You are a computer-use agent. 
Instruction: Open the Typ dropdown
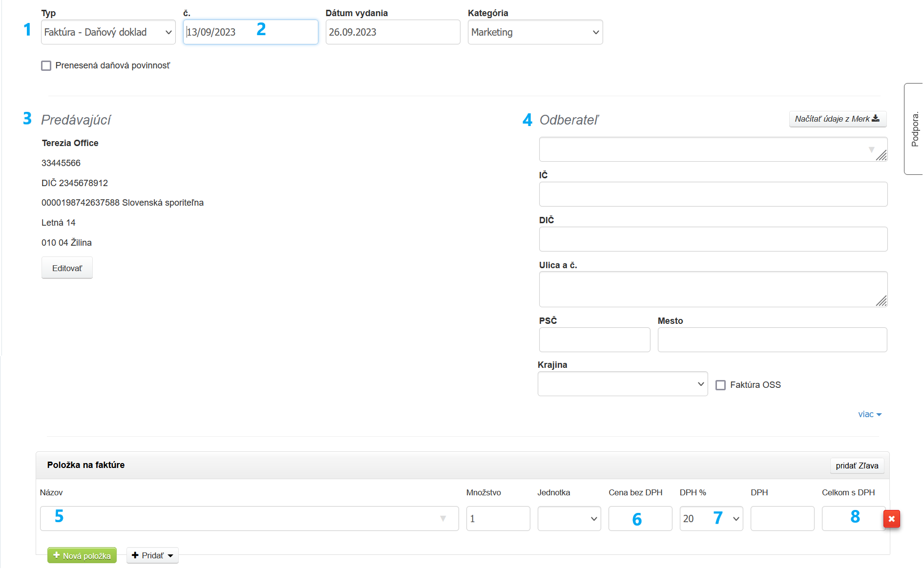[108, 32]
